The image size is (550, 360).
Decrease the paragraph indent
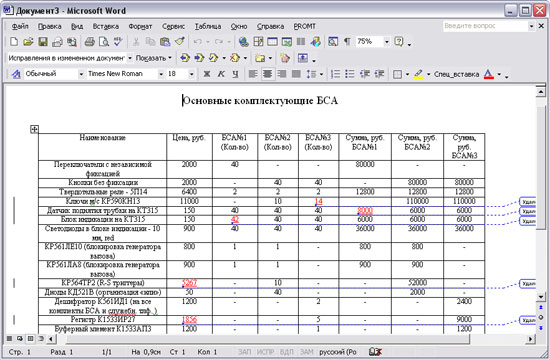coord(365,74)
